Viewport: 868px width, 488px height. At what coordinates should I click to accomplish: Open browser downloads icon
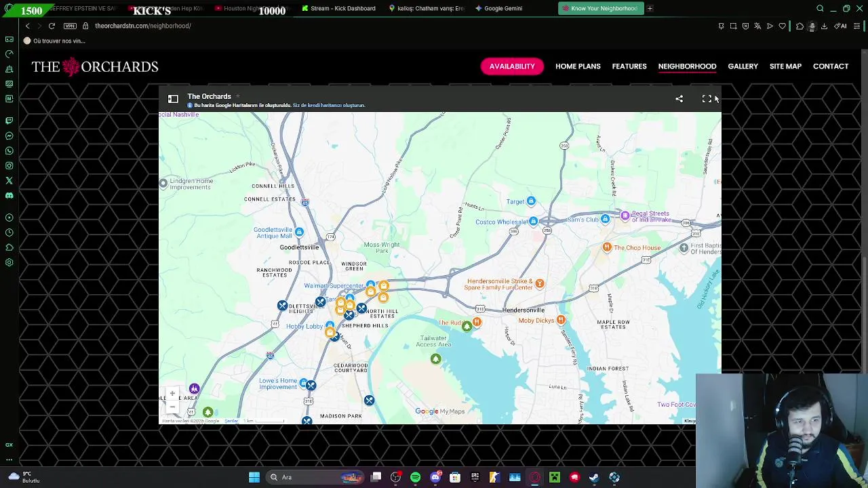824,26
